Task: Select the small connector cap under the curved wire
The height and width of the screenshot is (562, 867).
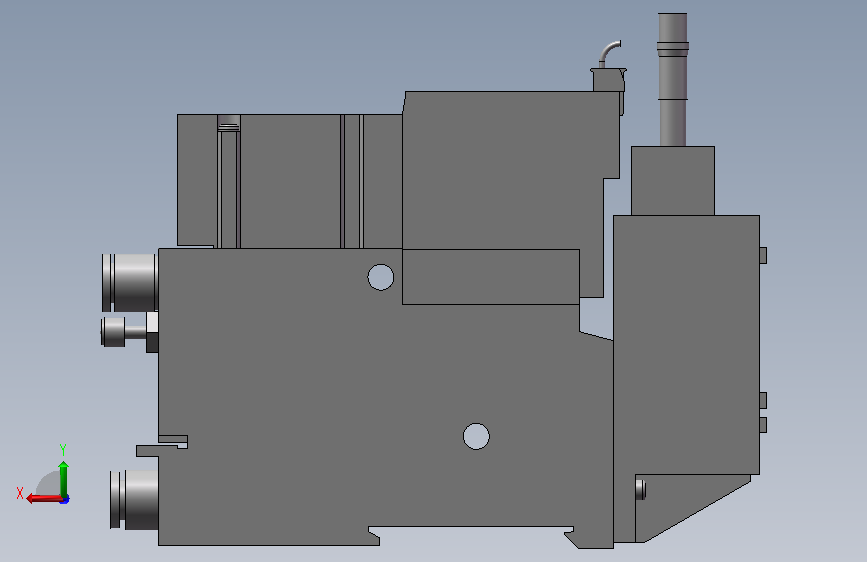Action: [x=608, y=80]
